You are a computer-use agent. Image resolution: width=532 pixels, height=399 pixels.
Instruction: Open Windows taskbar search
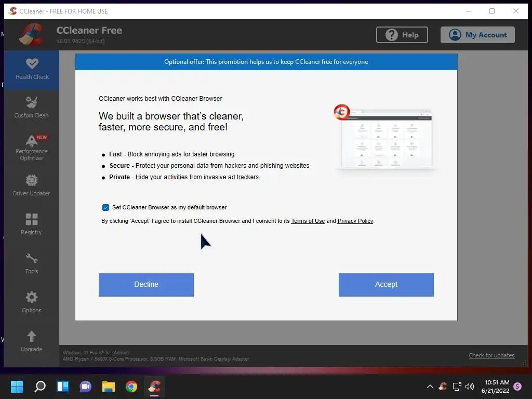click(40, 387)
